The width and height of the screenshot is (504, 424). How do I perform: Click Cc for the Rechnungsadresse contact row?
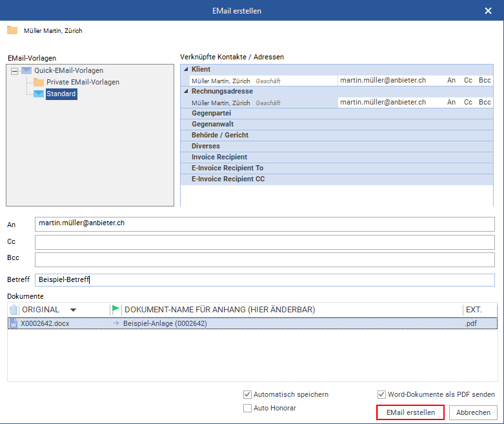(x=468, y=102)
